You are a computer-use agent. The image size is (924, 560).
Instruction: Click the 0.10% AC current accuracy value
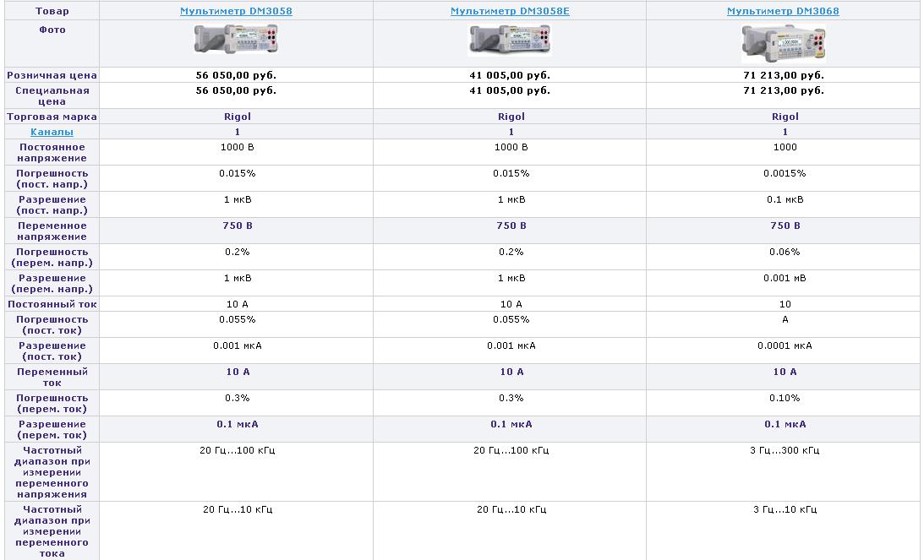tap(785, 398)
